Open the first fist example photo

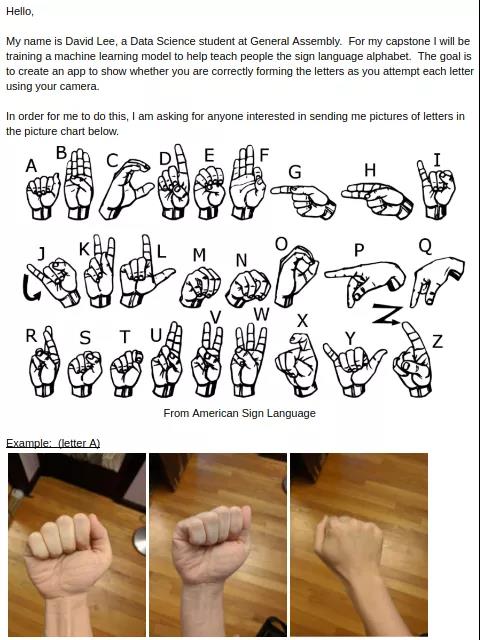point(77,544)
